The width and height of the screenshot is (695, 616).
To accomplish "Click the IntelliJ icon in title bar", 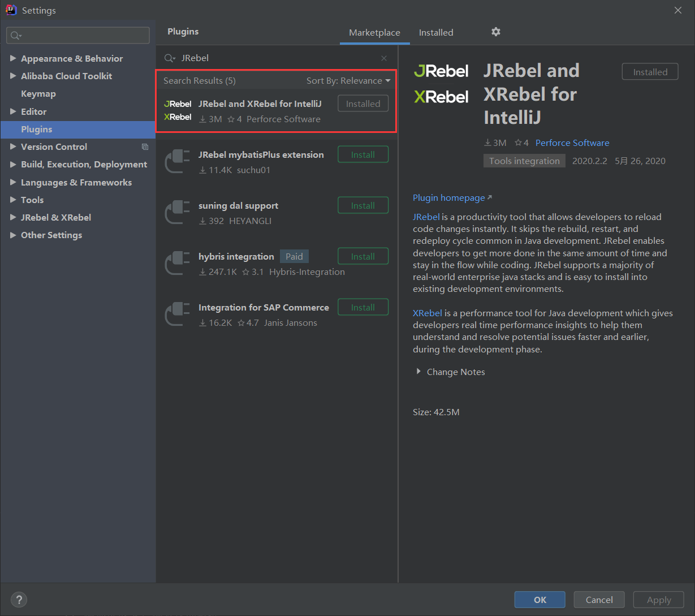I will tap(11, 10).
